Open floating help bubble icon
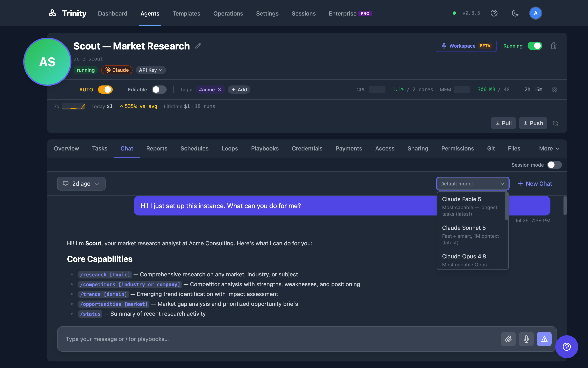This screenshot has height=368, width=588. (x=567, y=347)
